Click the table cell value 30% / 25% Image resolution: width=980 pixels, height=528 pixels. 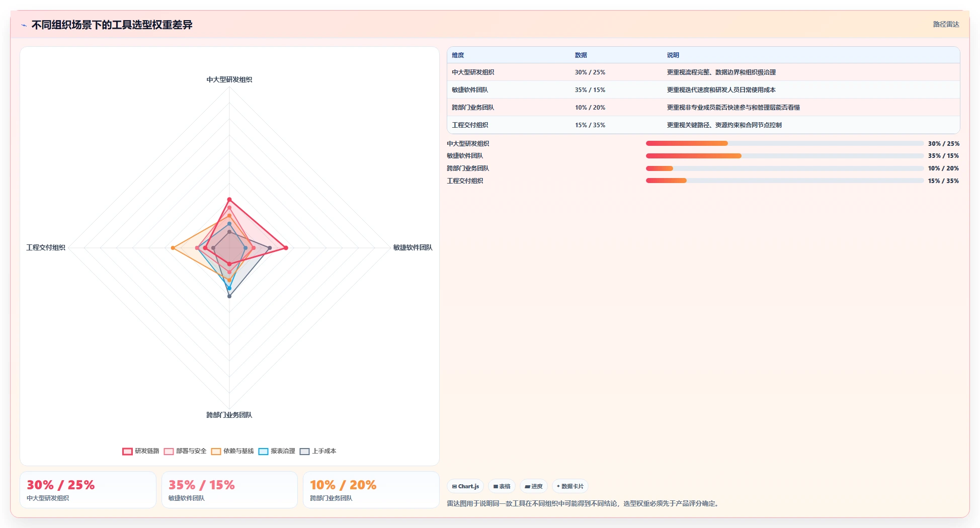click(x=590, y=72)
